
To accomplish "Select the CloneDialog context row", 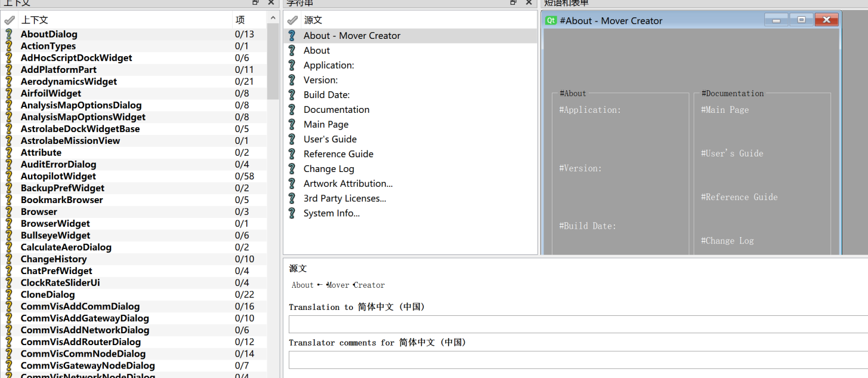I will (x=48, y=295).
